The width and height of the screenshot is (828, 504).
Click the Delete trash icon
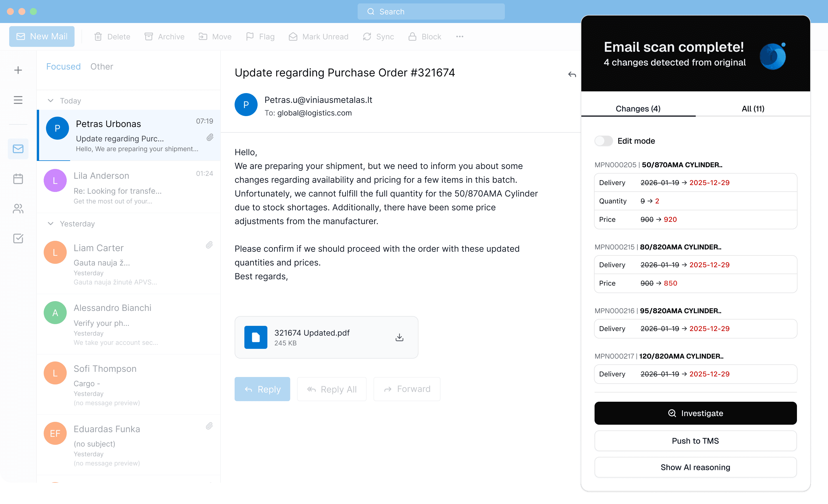(98, 36)
